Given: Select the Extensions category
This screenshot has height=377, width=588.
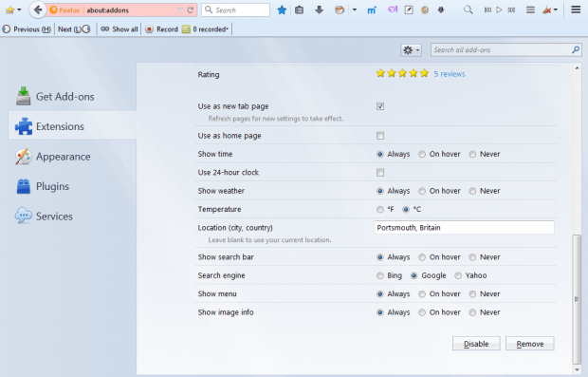Looking at the screenshot, I should [72, 126].
